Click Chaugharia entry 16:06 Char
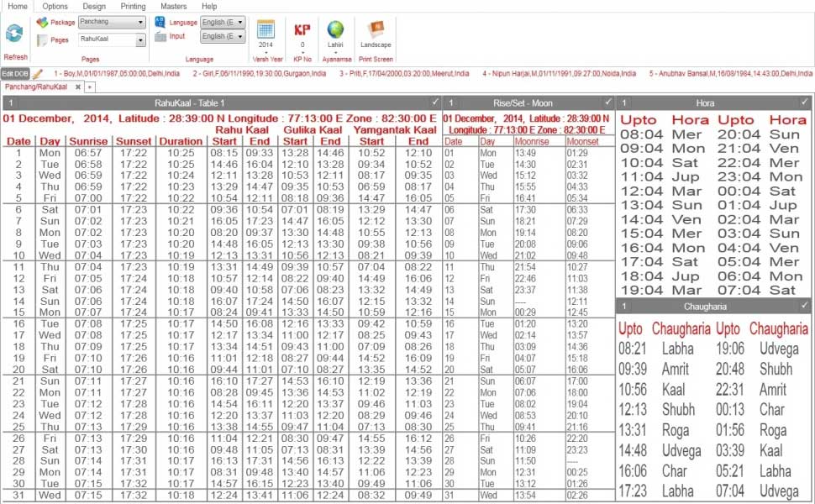Viewport: 815px width, 504px height. click(x=652, y=470)
